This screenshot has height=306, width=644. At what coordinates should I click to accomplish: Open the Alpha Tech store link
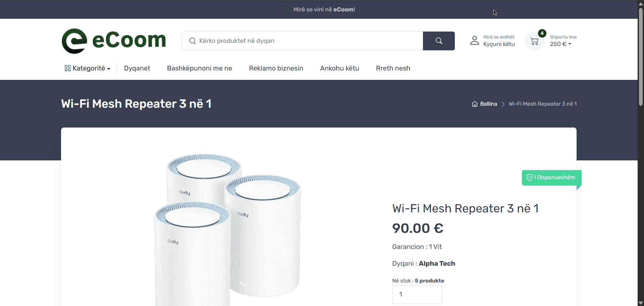click(437, 263)
